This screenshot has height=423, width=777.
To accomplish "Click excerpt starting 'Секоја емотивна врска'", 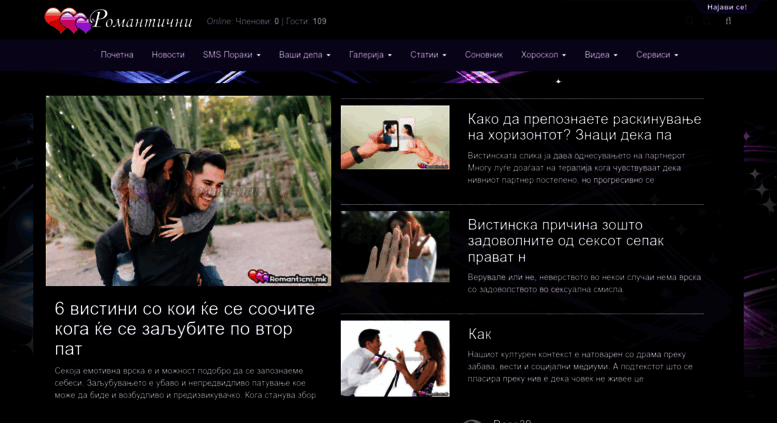I will 185,383.
